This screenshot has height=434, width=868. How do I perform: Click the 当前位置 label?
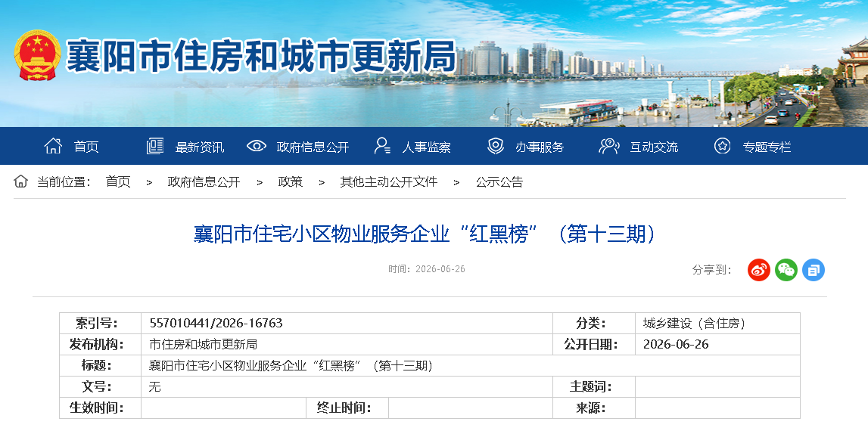coord(64,182)
